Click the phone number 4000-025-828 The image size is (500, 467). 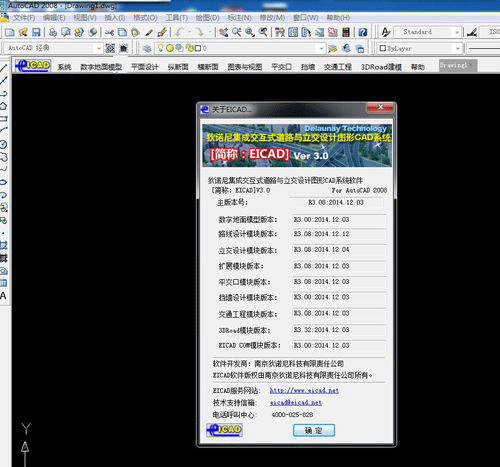pyautogui.click(x=292, y=415)
